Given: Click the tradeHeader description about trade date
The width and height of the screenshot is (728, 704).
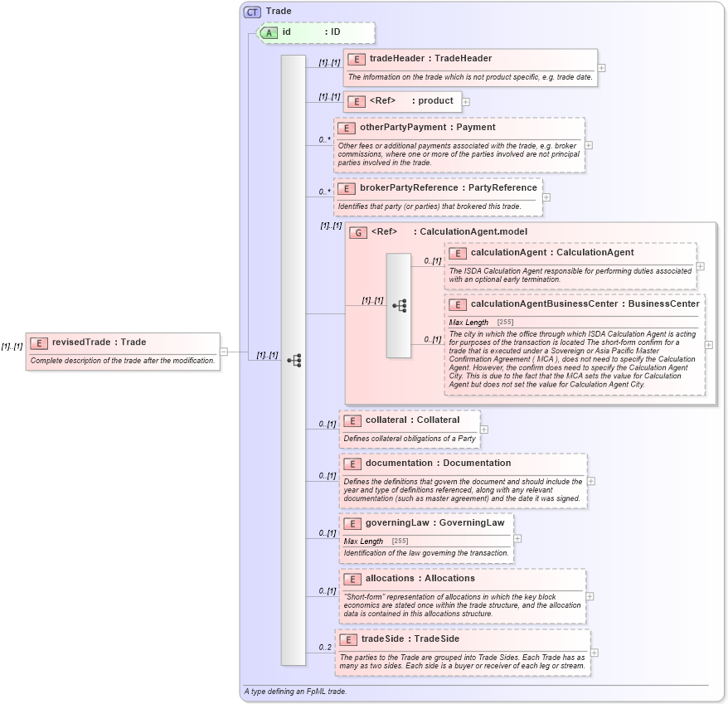Looking at the screenshot, I should pyautogui.click(x=470, y=77).
